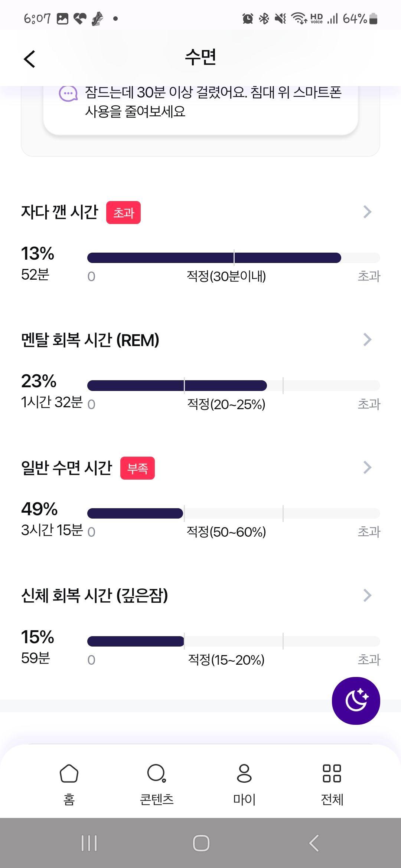Switch to the 콘텐츠 tab label
Viewport: 401px width, 868px height.
(157, 799)
